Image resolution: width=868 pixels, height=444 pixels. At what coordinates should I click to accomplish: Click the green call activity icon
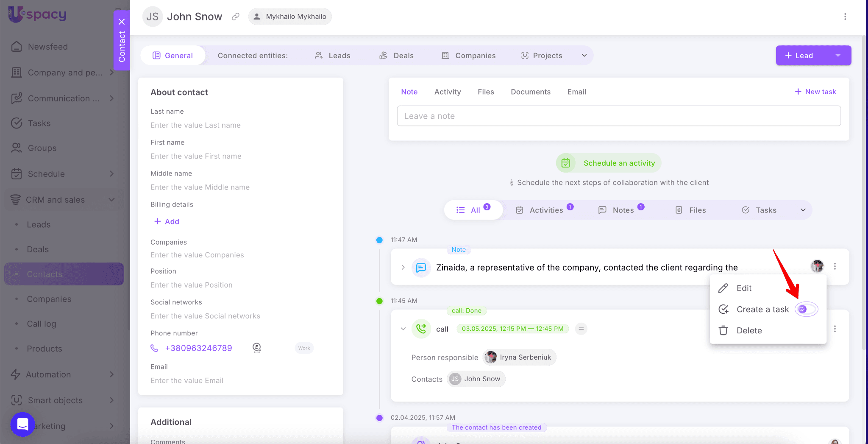(x=421, y=329)
